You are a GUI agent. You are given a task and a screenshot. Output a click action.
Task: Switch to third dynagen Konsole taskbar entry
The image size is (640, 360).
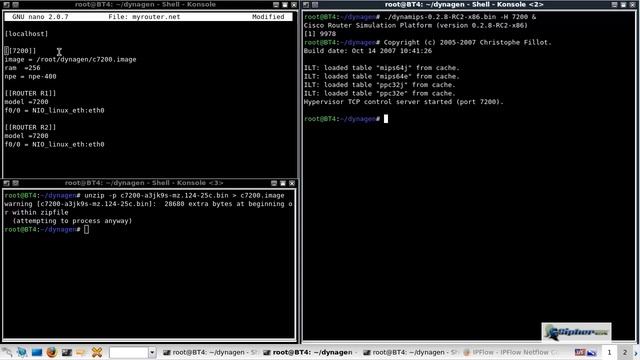pos(410,352)
